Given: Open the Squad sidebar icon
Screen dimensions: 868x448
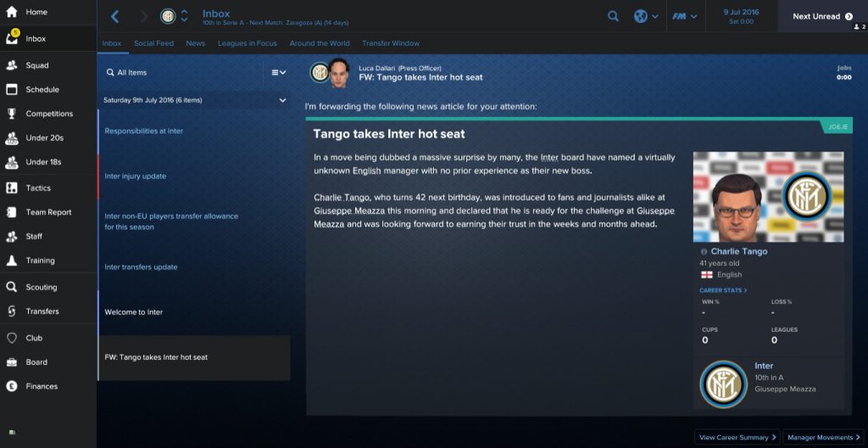Looking at the screenshot, I should tap(12, 65).
